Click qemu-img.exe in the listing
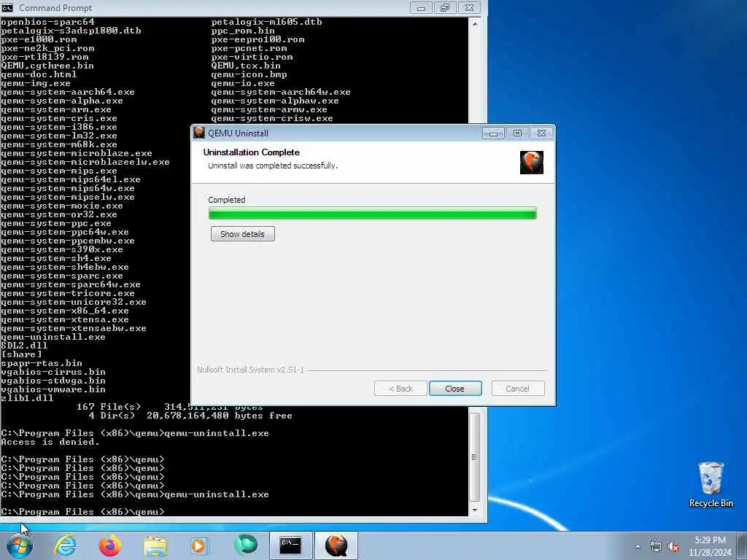Image resolution: width=747 pixels, height=560 pixels. (36, 83)
